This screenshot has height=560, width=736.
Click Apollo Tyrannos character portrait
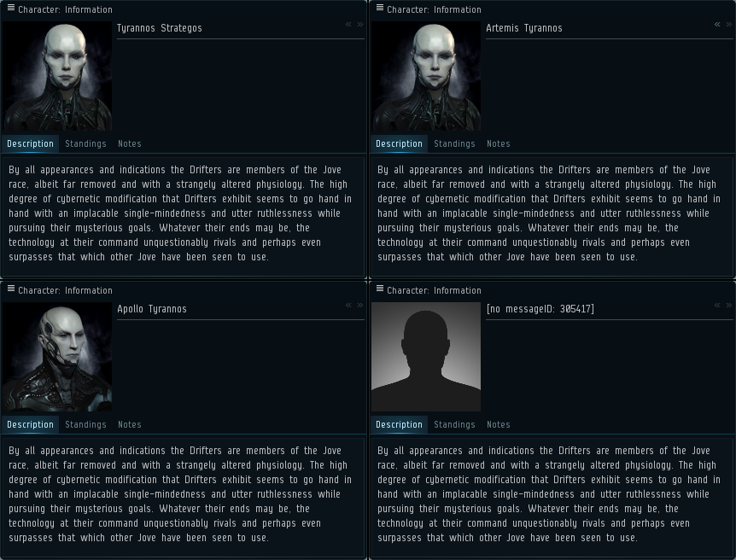(57, 357)
